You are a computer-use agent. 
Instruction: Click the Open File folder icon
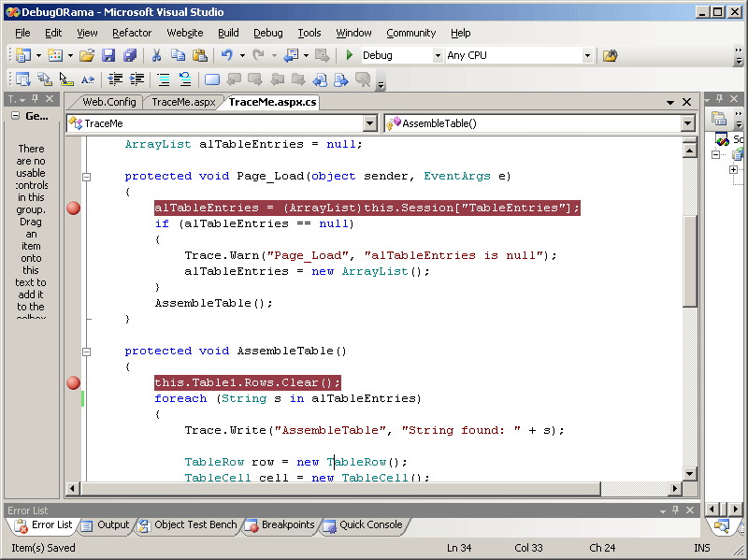[87, 56]
